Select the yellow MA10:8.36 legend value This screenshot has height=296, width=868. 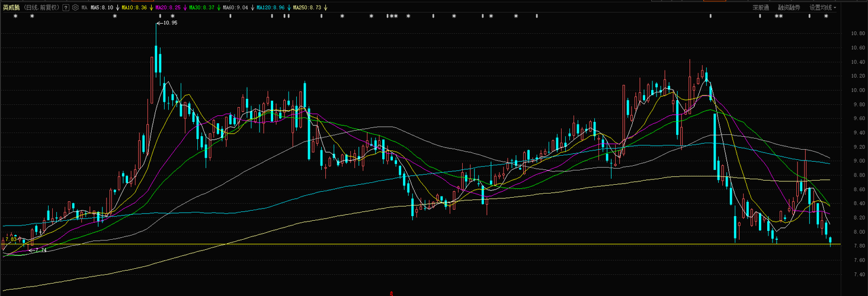point(134,8)
